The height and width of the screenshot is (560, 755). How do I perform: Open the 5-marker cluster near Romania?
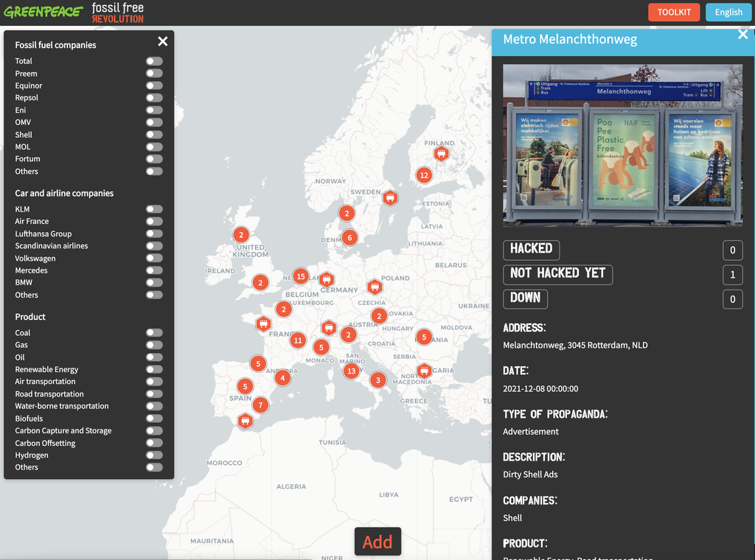424,337
